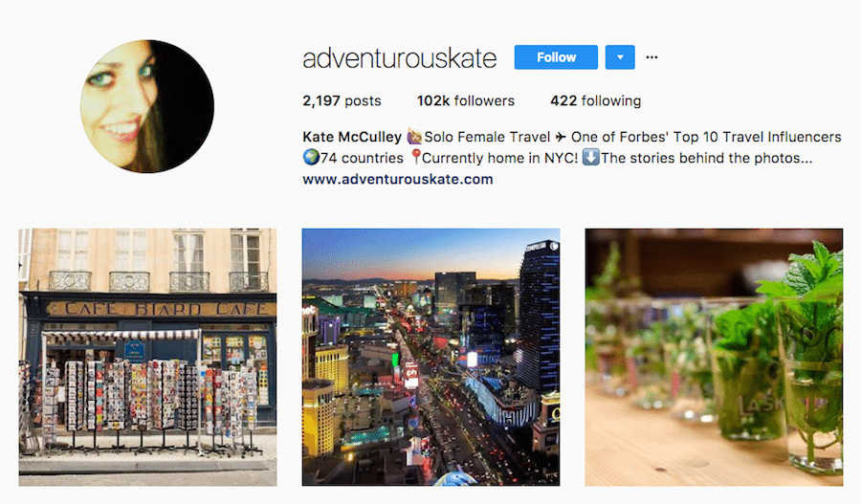This screenshot has width=861, height=504.
Task: Click the Kate McCulley name text
Action: coord(352,137)
